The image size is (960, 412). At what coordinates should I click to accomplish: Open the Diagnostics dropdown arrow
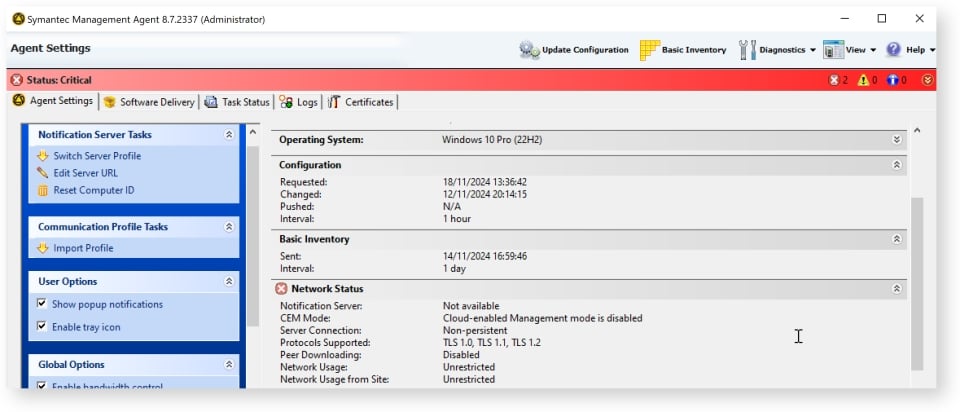(x=812, y=50)
